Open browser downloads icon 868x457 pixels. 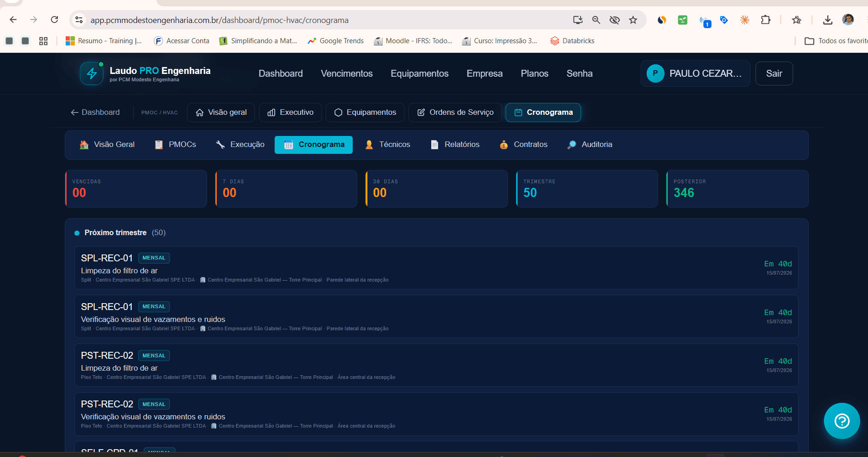pos(828,20)
